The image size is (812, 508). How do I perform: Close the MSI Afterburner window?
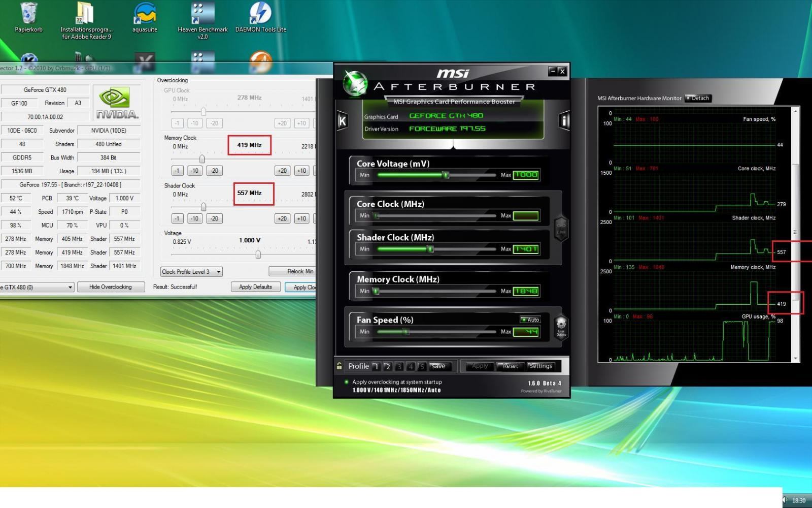[x=562, y=71]
